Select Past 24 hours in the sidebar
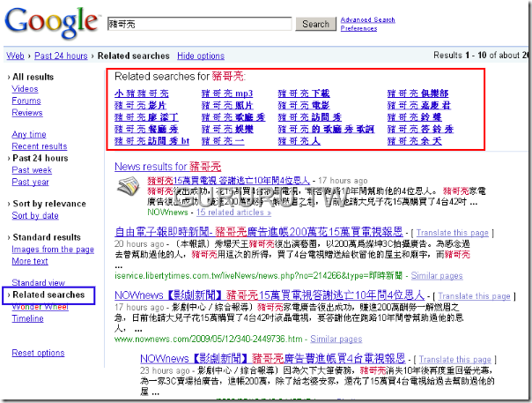 40,158
